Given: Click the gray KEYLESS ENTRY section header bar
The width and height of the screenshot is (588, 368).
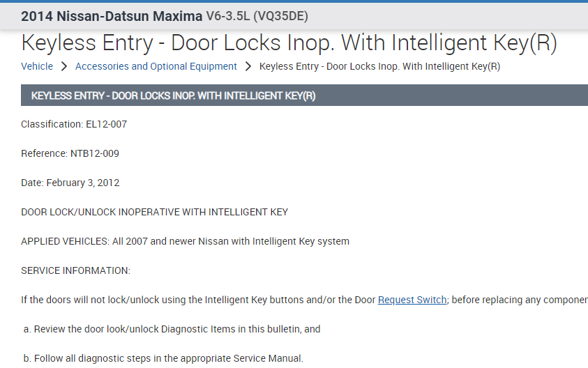Looking at the screenshot, I should click(x=304, y=95).
